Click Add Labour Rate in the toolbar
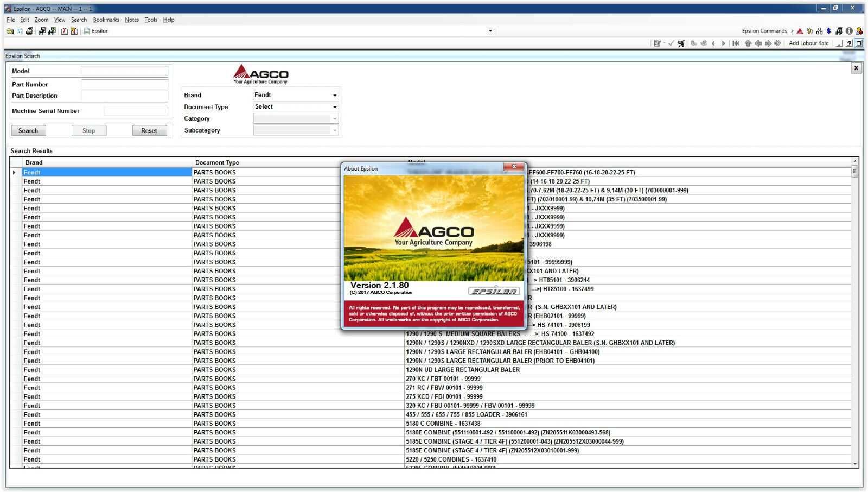868x492 pixels. [808, 43]
